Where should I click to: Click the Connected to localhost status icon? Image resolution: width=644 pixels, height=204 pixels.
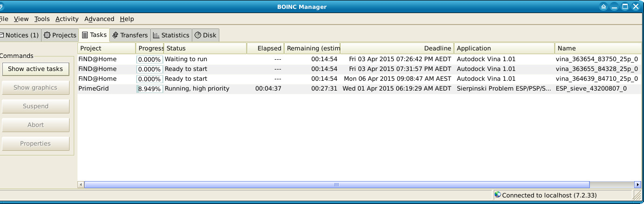pos(498,195)
